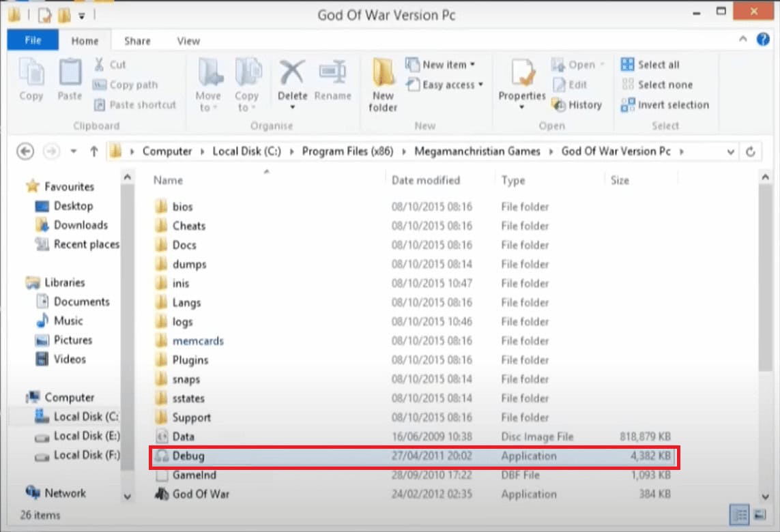Go back with the Back arrow
Screen dimensions: 780x532
tap(25, 151)
